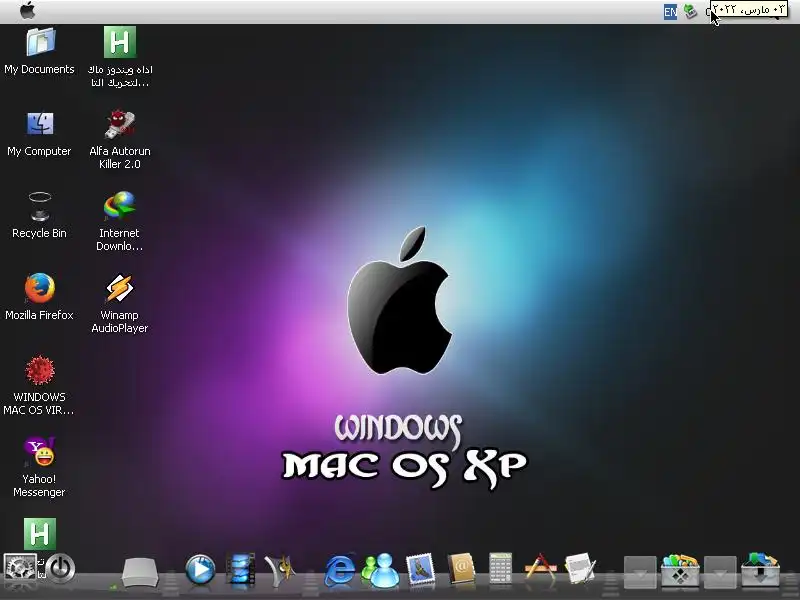Select Alfa Autorun Killer 2.0 icon
This screenshot has height=600, width=800.
[x=120, y=124]
